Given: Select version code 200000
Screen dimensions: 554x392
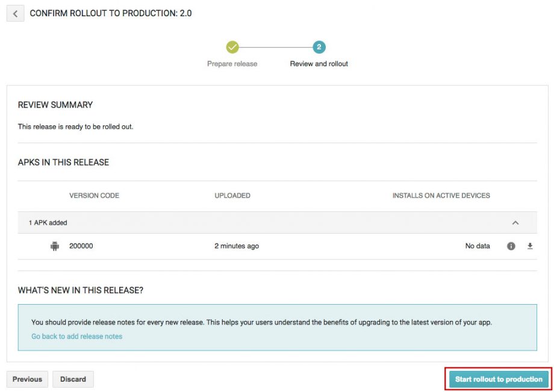Looking at the screenshot, I should 81,246.
